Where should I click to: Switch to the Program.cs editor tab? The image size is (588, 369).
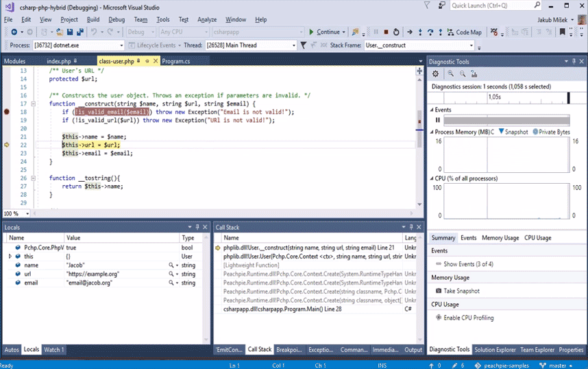point(176,61)
